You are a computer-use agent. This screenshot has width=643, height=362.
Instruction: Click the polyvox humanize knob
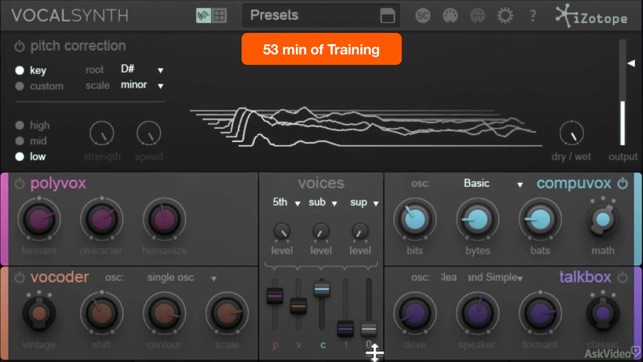click(164, 219)
